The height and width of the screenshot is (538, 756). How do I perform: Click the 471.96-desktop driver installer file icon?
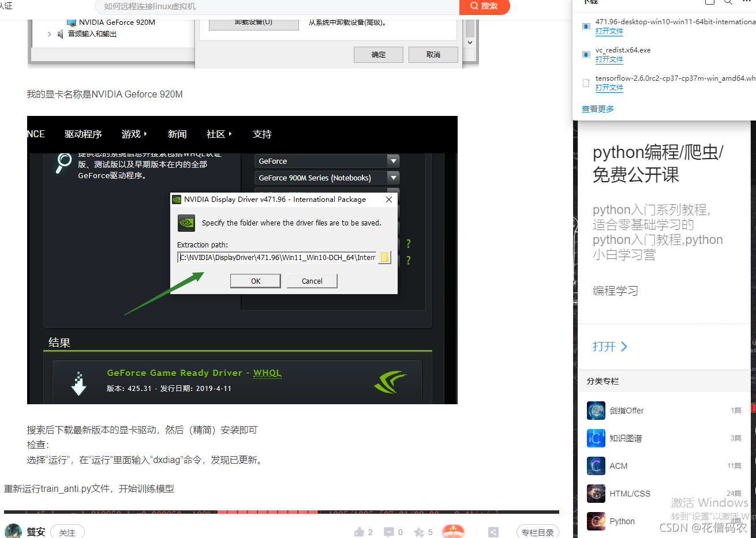click(586, 27)
